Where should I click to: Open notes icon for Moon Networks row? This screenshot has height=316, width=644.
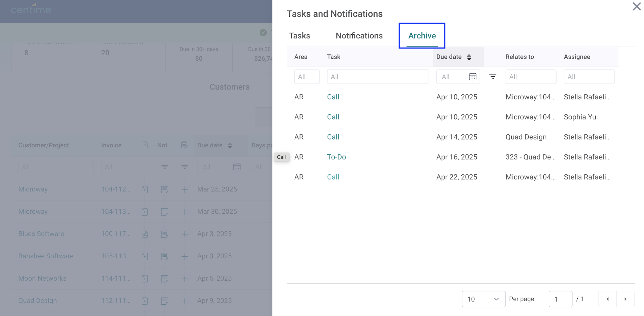pyautogui.click(x=165, y=279)
